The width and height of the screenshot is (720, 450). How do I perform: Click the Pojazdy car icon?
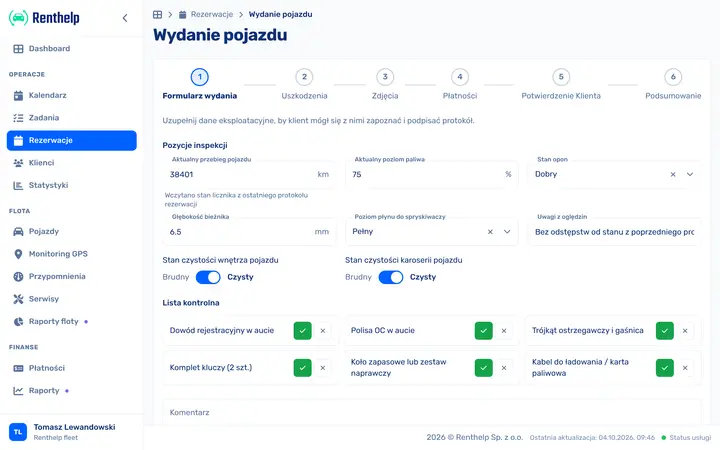[x=18, y=231]
